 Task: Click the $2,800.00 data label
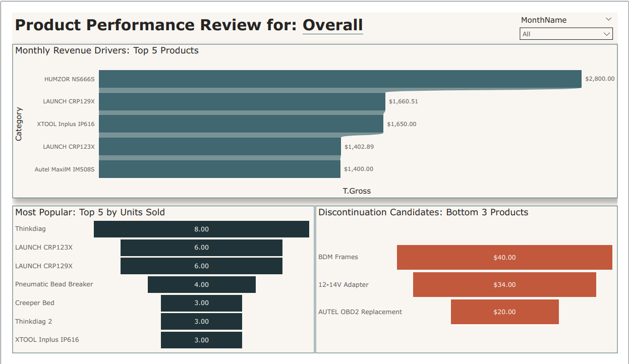coord(599,79)
